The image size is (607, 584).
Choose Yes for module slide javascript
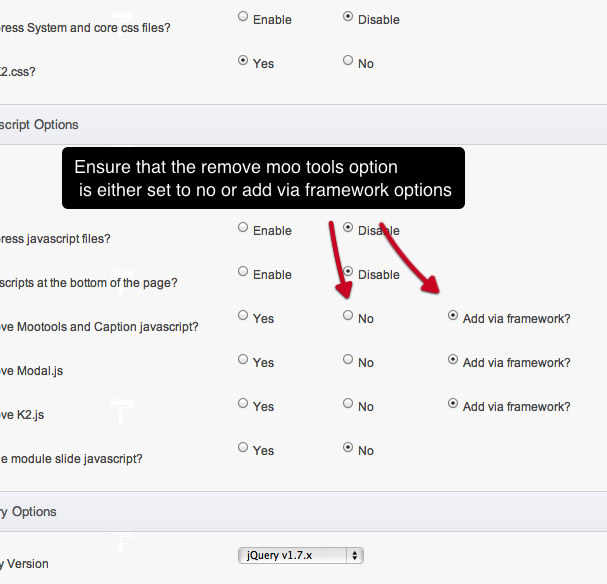243,447
